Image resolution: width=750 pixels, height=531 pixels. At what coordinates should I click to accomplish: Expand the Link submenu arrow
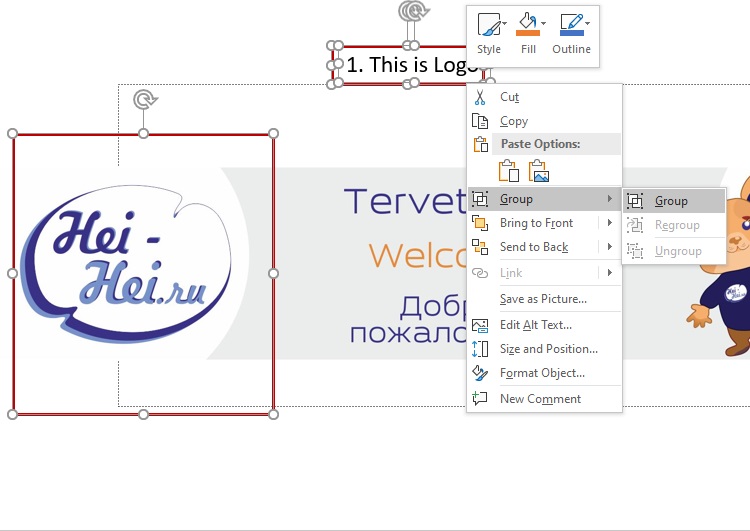pyautogui.click(x=609, y=273)
